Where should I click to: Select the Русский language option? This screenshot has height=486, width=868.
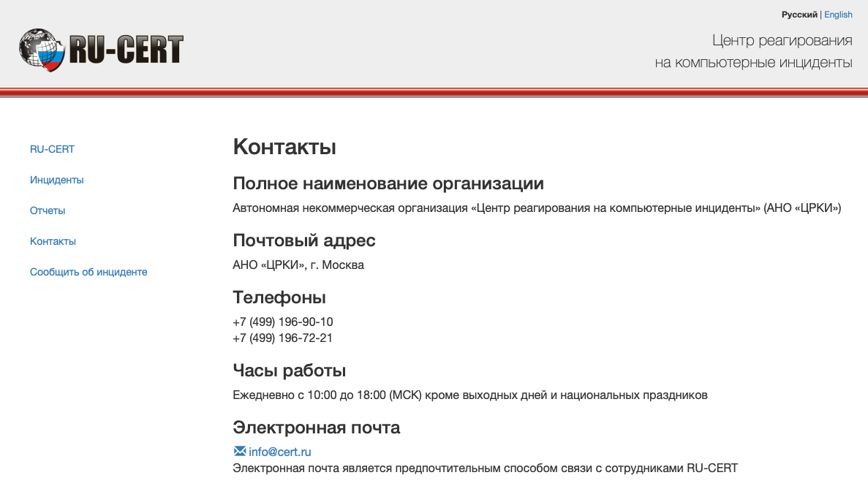[799, 14]
